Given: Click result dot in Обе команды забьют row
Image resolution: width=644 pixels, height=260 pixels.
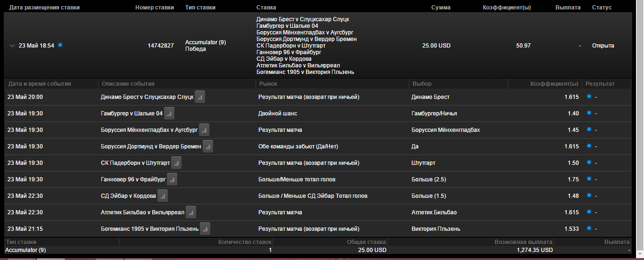Looking at the screenshot, I should 589,146.
